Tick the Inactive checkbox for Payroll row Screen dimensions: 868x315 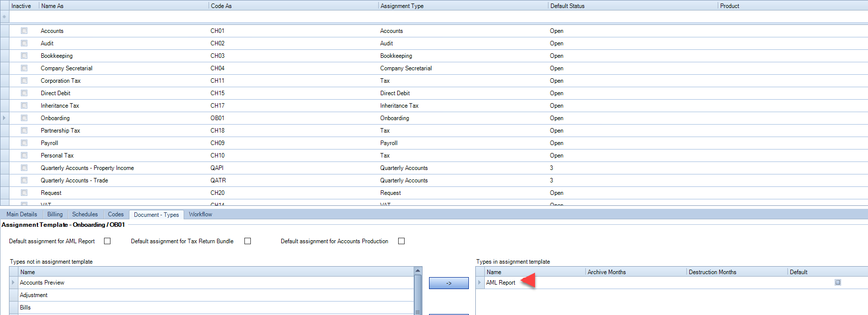[x=24, y=143]
